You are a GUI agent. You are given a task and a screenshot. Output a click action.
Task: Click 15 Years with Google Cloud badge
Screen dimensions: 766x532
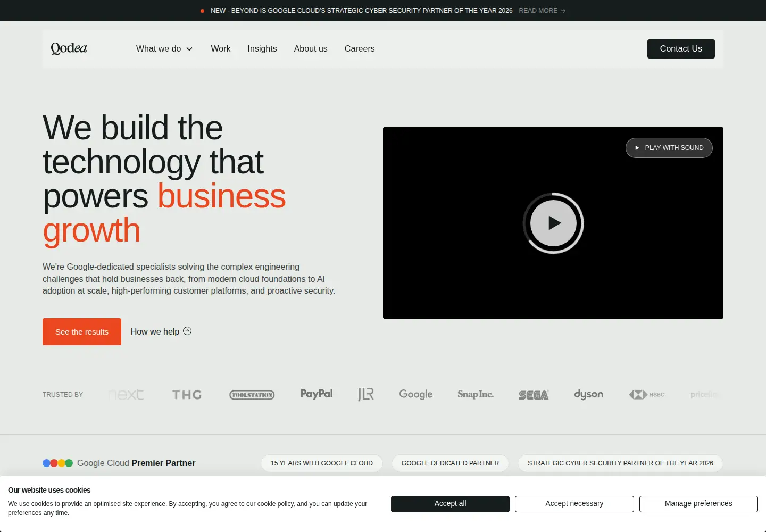[x=322, y=463]
